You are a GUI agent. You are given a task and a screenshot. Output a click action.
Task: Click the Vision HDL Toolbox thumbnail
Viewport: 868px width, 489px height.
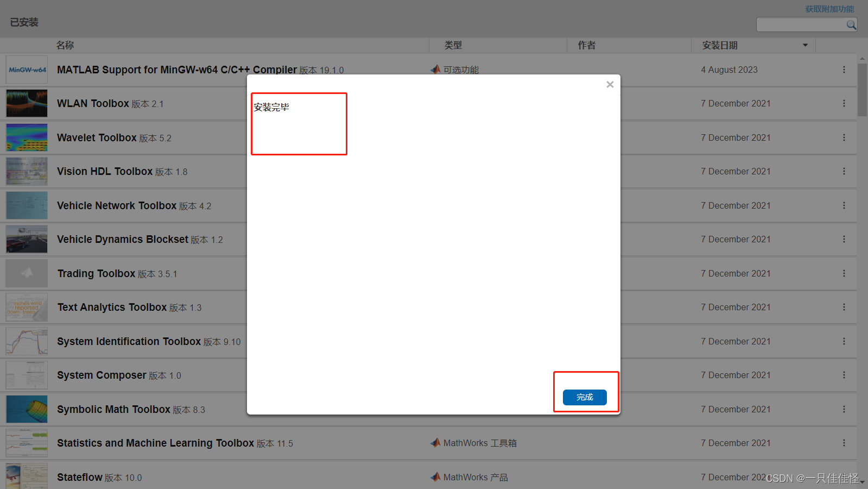[27, 171]
